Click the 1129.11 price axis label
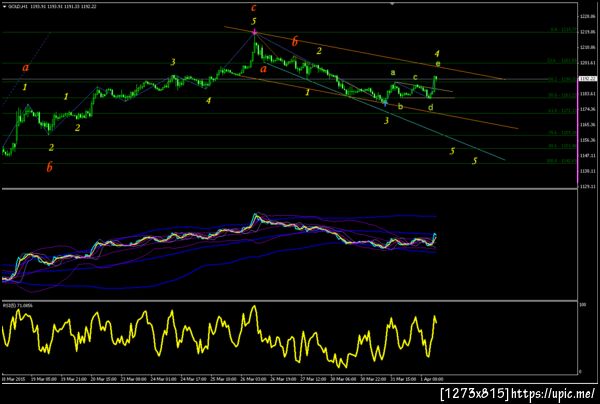The height and width of the screenshot is (404, 600). pyautogui.click(x=587, y=187)
